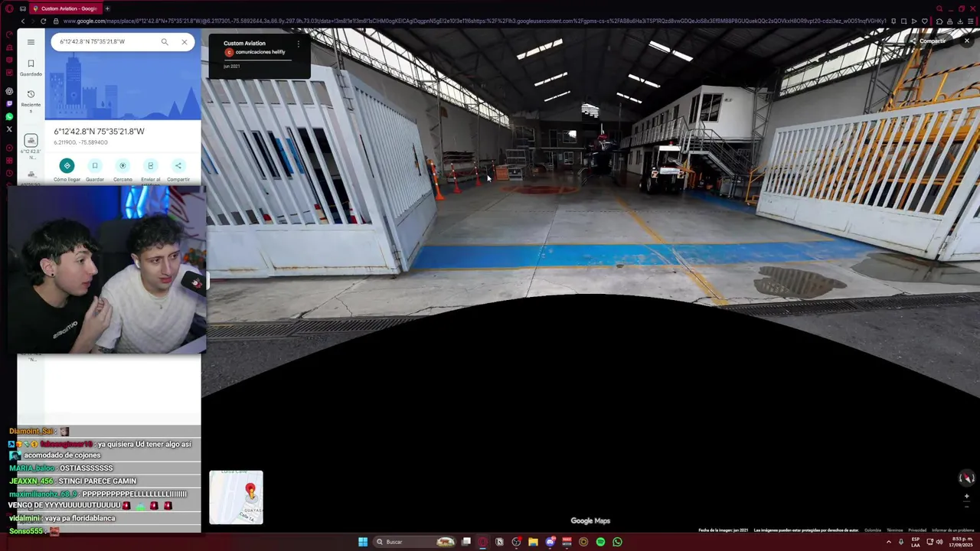This screenshot has width=980, height=551.
Task: Clear the coordinates search with X
Action: [185, 42]
